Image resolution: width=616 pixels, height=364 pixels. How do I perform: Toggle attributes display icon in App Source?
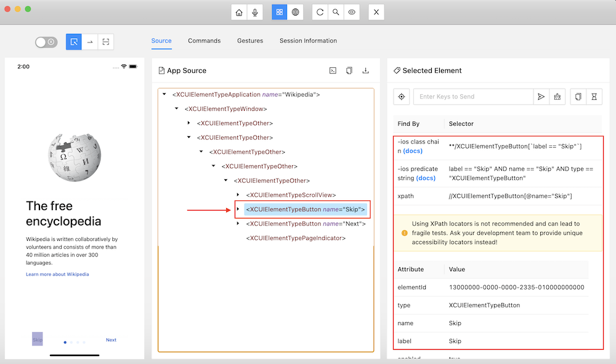pos(333,71)
